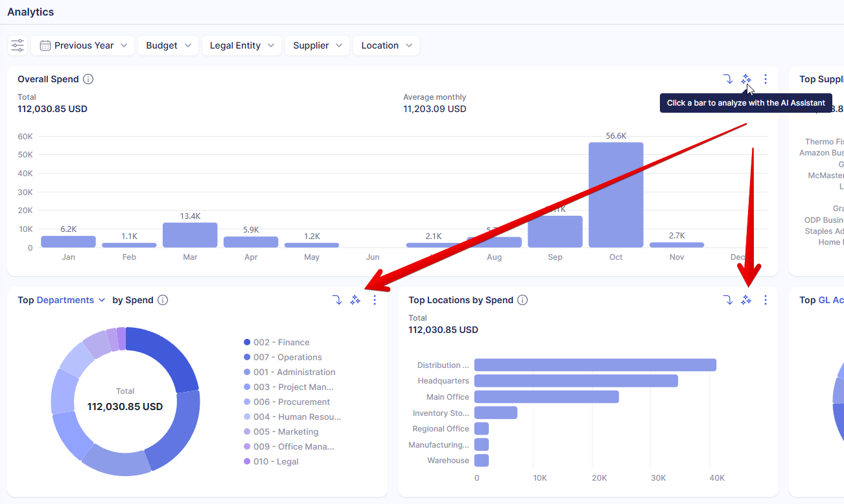Select the Headquarters bar in Top Locations
This screenshot has width=844, height=504.
576,381
